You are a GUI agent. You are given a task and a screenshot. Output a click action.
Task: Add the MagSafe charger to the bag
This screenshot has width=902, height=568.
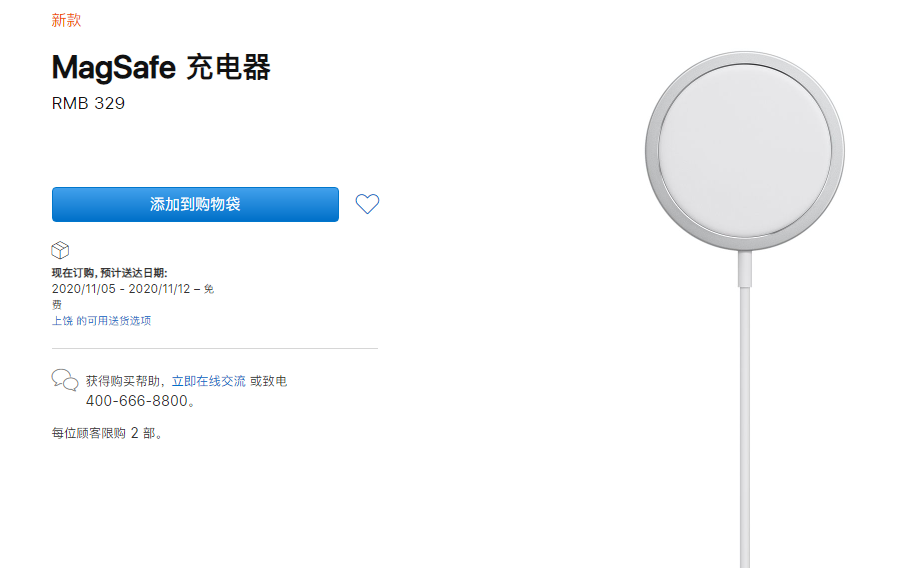pyautogui.click(x=195, y=204)
